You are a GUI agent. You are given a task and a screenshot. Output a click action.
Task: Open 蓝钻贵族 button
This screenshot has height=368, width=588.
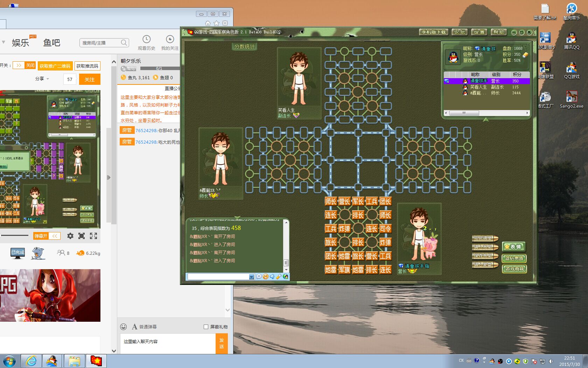click(x=514, y=258)
